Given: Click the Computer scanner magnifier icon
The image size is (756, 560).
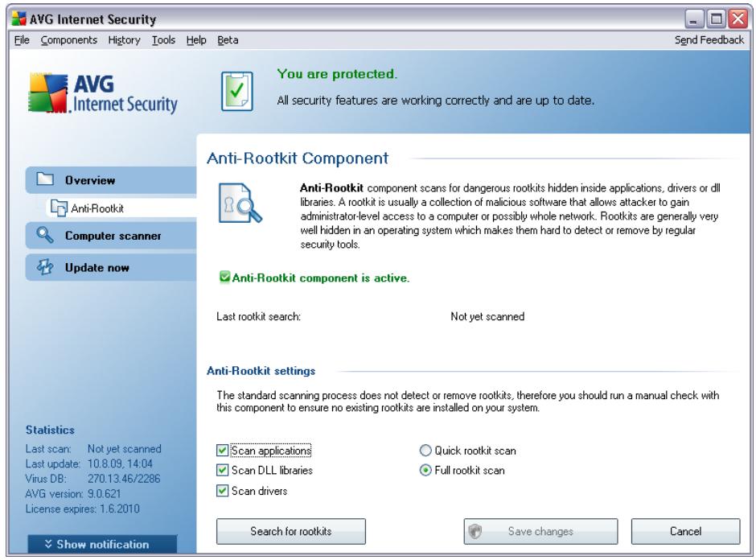Looking at the screenshot, I should tap(45, 235).
